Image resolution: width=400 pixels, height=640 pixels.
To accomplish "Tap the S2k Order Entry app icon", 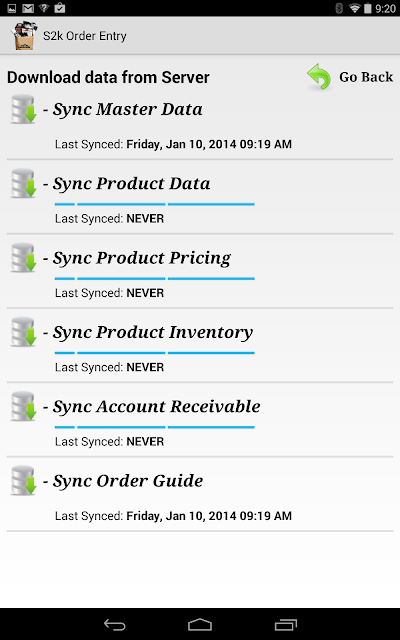I will [x=24, y=36].
